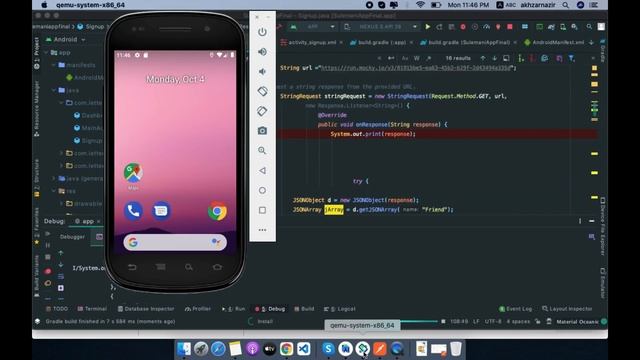Screen dimensions: 640x360
Task: Click the next occurrence down arrow in find bar
Action: tap(494, 58)
